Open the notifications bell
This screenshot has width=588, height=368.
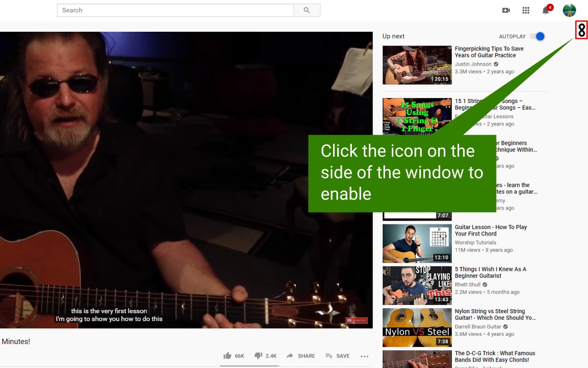(546, 10)
